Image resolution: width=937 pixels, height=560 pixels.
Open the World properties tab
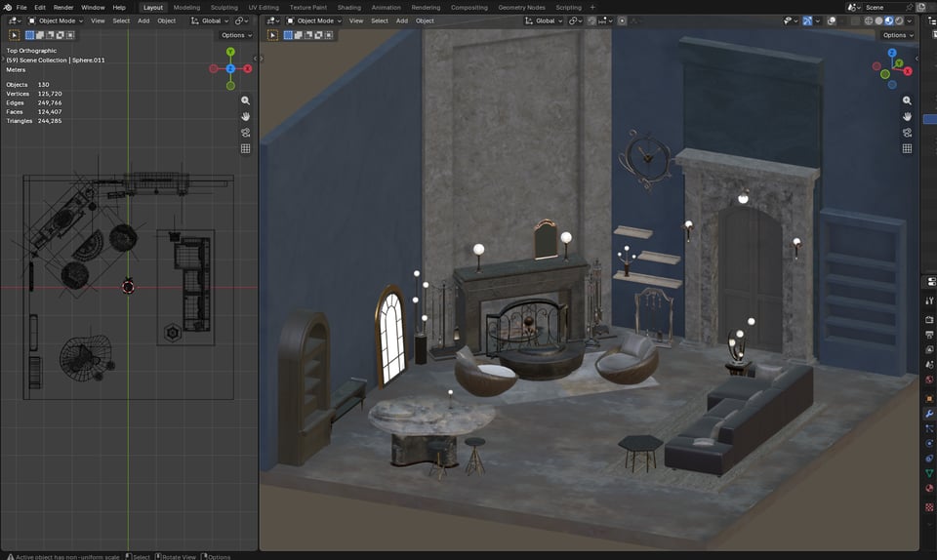click(x=929, y=380)
